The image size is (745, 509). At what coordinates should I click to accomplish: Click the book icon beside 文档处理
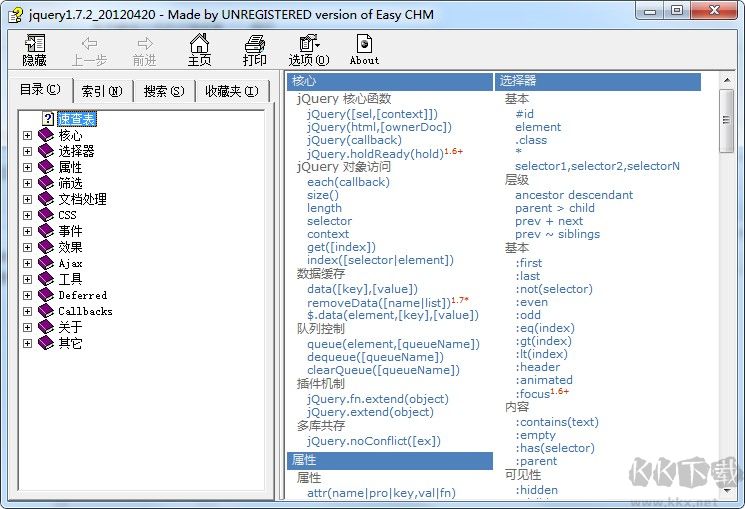[46, 199]
